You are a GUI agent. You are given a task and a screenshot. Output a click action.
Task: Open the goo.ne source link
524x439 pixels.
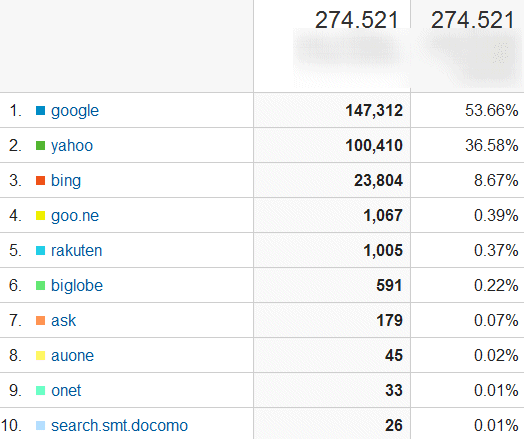75,216
